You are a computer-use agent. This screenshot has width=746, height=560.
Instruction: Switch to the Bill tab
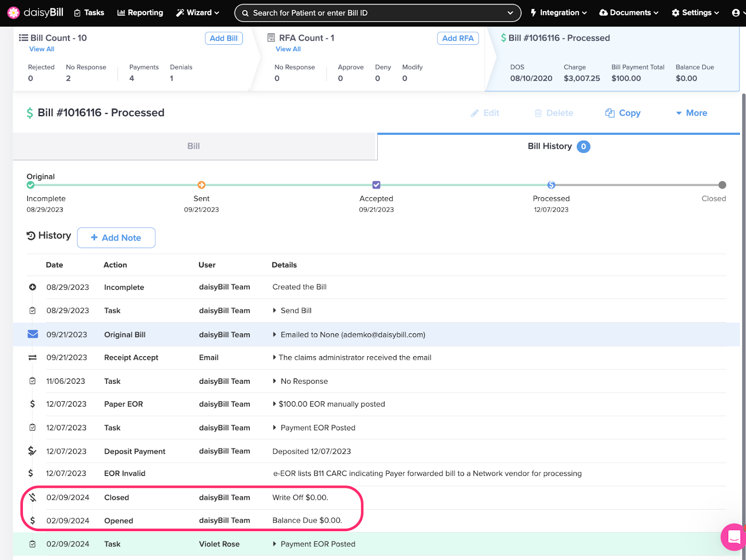tap(193, 146)
